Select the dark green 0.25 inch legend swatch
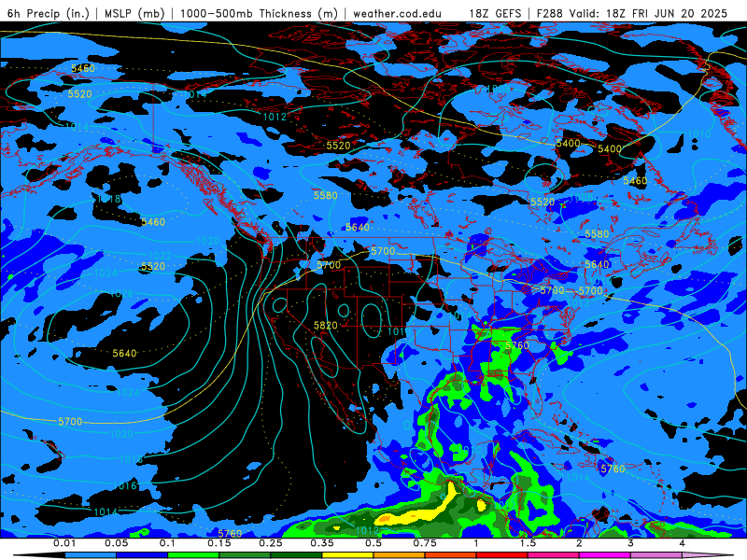Image resolution: width=747 pixels, height=560 pixels. click(x=296, y=555)
